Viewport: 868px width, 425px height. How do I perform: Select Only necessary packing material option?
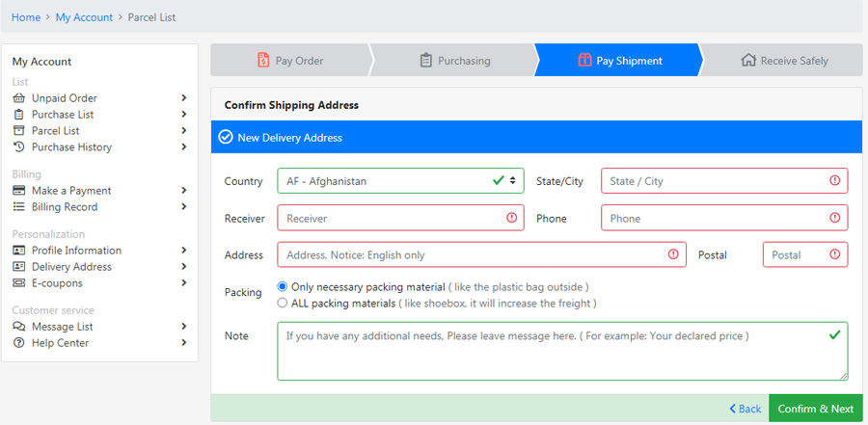283,286
